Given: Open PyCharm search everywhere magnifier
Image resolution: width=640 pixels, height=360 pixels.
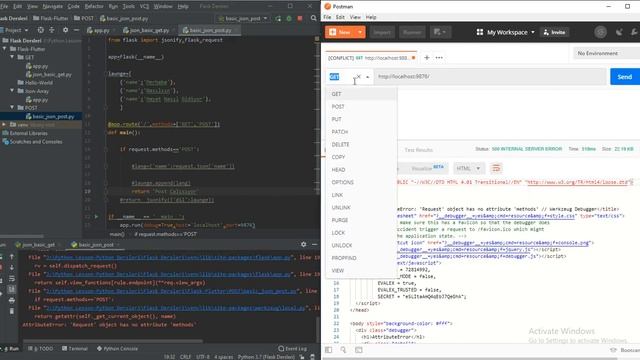Looking at the screenshot, I should click(313, 18).
